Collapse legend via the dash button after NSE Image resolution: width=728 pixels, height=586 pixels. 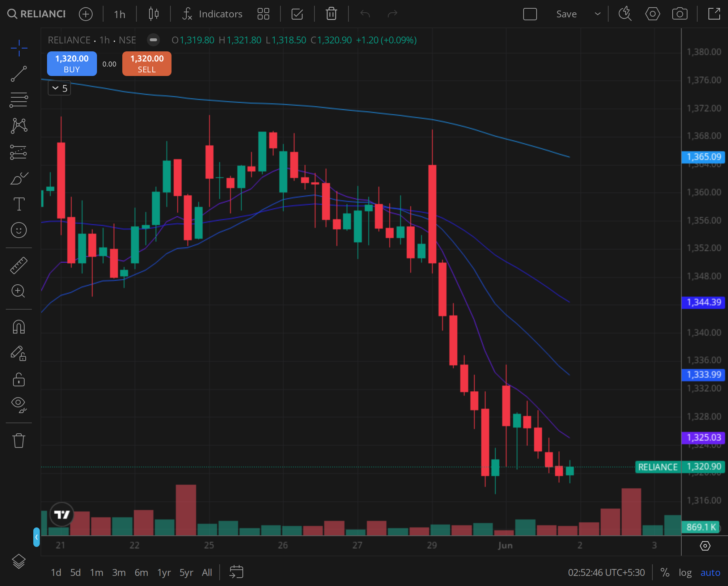[x=153, y=40]
